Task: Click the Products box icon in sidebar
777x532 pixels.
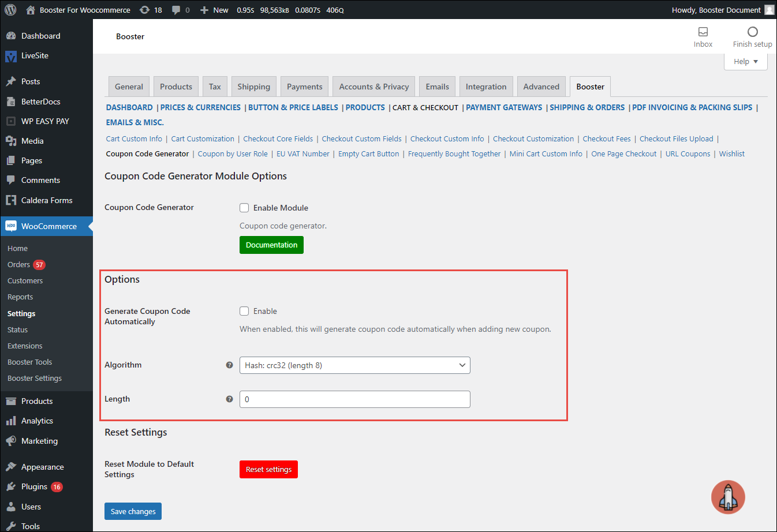Action: [x=11, y=401]
